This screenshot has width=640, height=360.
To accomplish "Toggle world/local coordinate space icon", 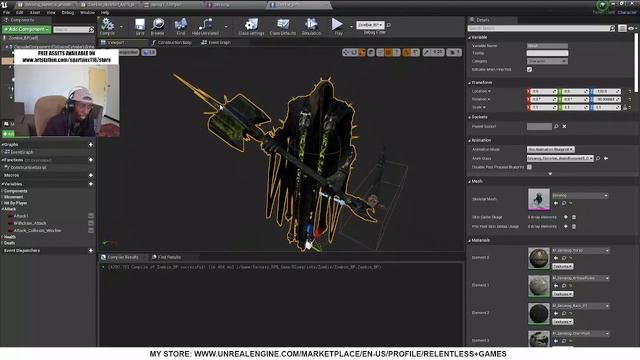I will click(371, 52).
